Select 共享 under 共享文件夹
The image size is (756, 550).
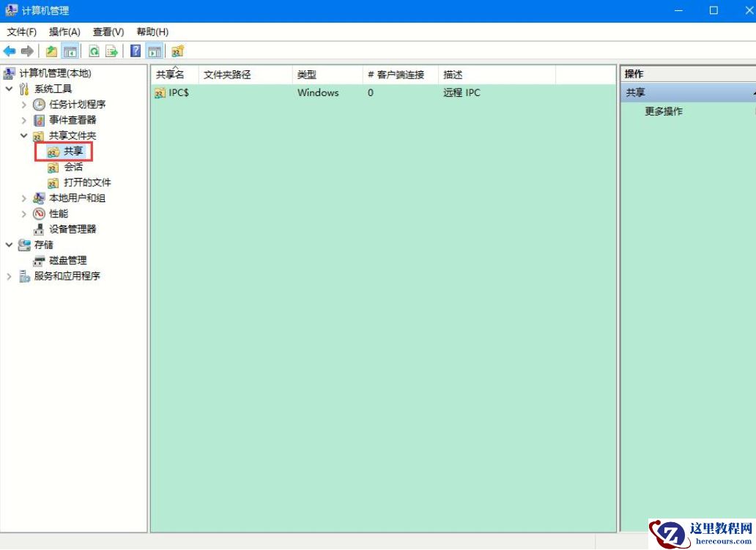point(73,152)
